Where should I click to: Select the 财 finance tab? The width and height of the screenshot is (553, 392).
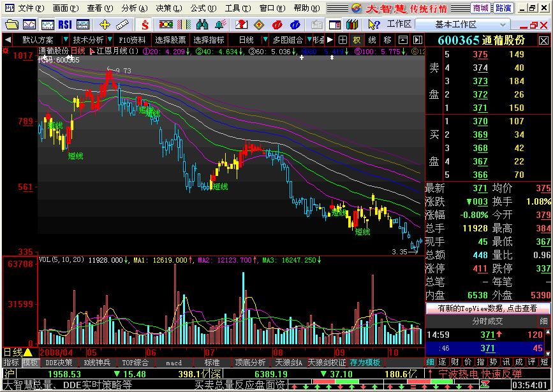point(455,362)
